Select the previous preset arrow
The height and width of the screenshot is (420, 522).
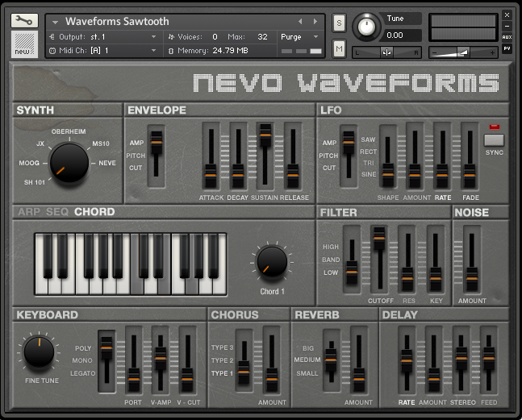point(301,22)
